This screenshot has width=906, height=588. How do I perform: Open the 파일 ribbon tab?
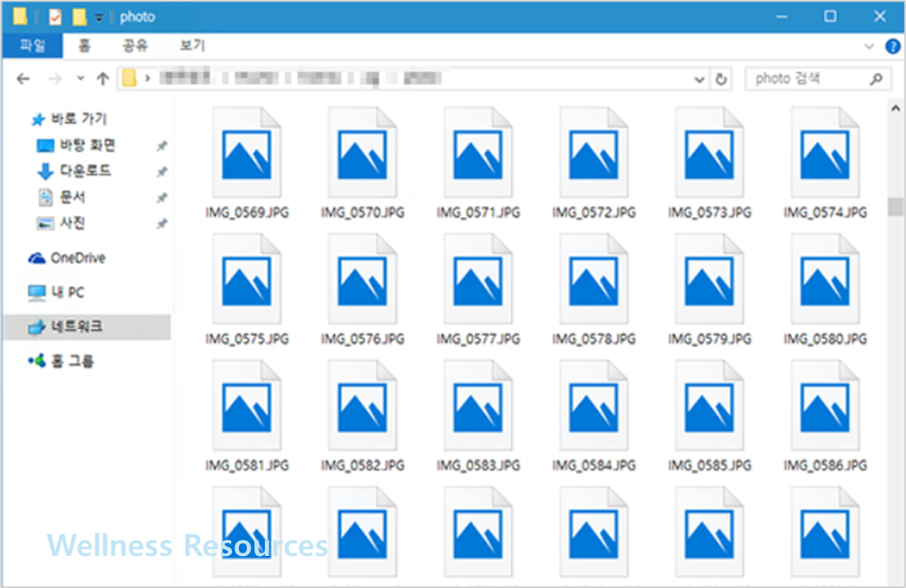[x=32, y=46]
